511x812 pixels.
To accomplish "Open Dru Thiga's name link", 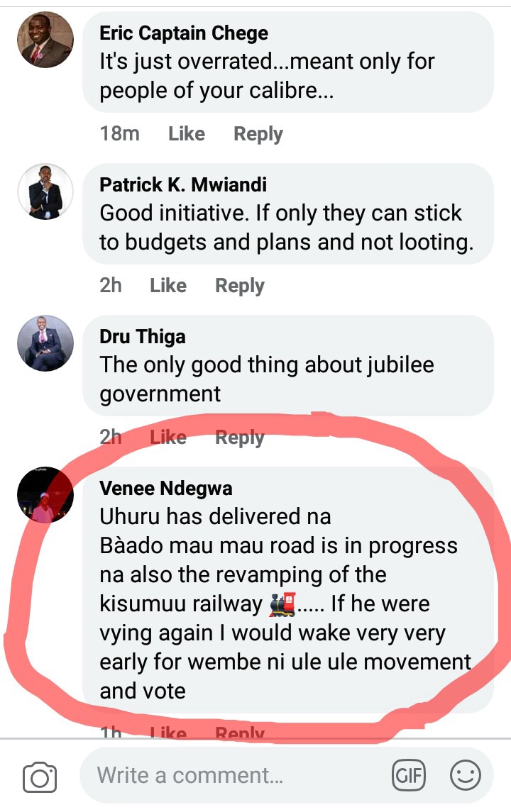I will click(x=143, y=337).
